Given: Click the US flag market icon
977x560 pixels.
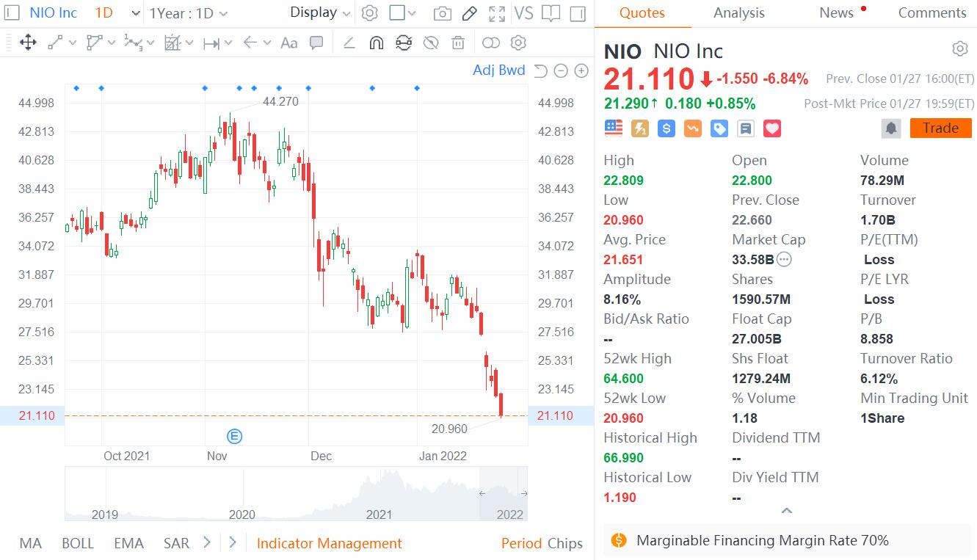Looking at the screenshot, I should [613, 128].
